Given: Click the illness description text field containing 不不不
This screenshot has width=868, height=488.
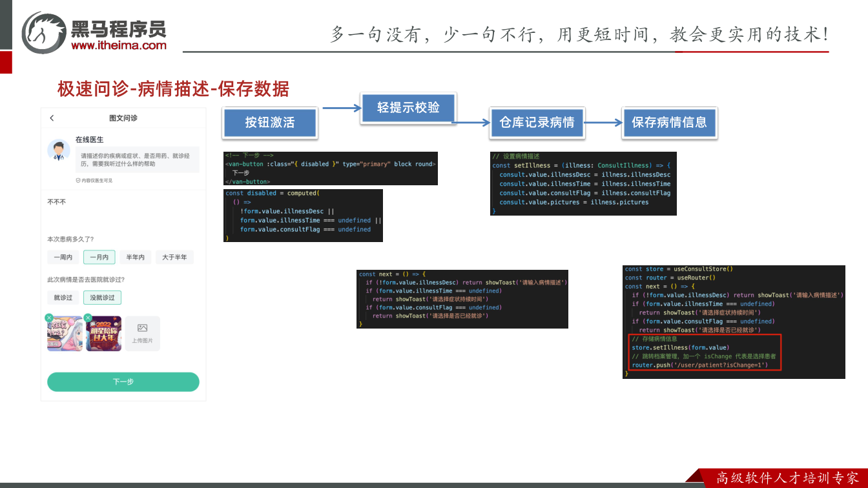Looking at the screenshot, I should tap(123, 211).
